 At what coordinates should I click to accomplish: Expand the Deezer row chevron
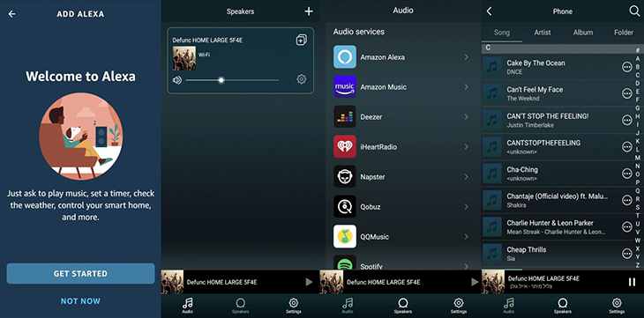(x=466, y=117)
